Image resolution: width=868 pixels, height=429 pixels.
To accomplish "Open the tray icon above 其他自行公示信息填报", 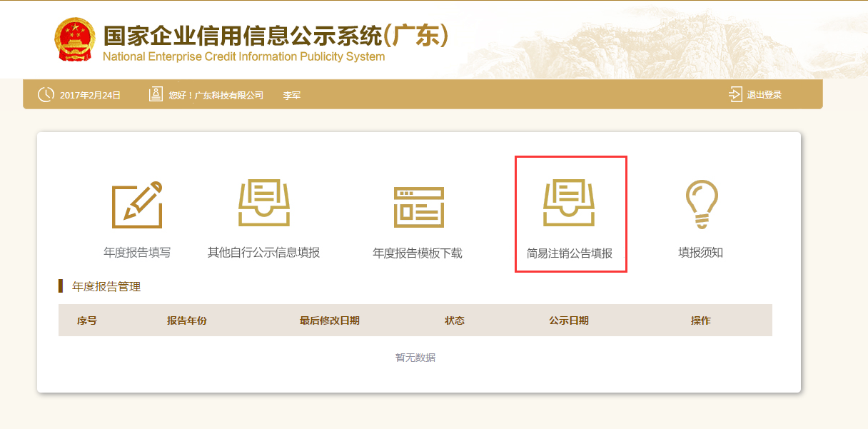I will 263,203.
